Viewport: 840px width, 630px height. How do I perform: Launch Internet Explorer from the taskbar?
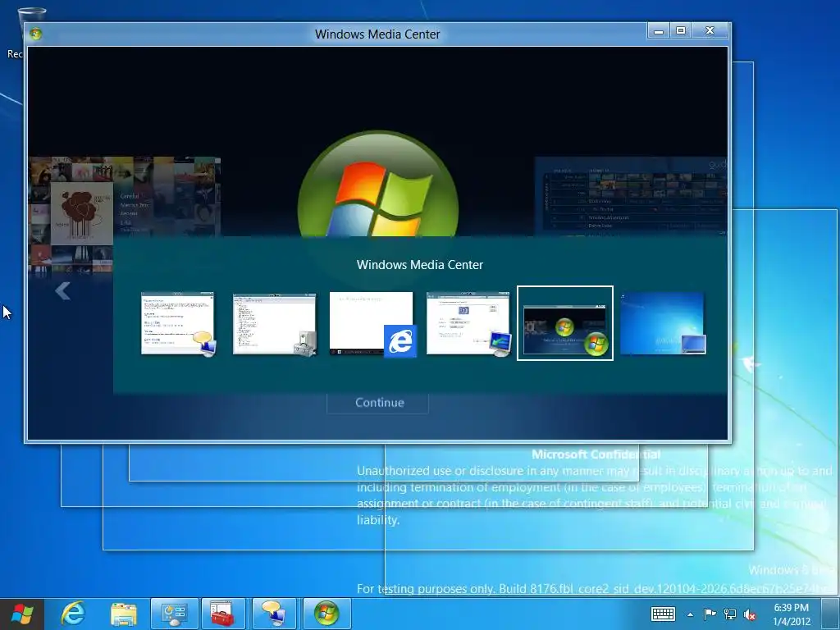tap(73, 614)
